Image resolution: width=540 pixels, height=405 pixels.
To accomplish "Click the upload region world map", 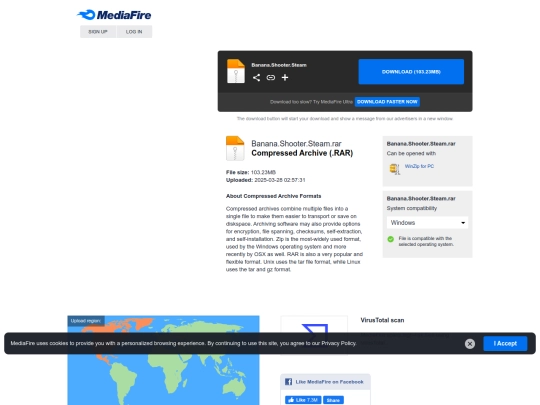I will coord(163,360).
